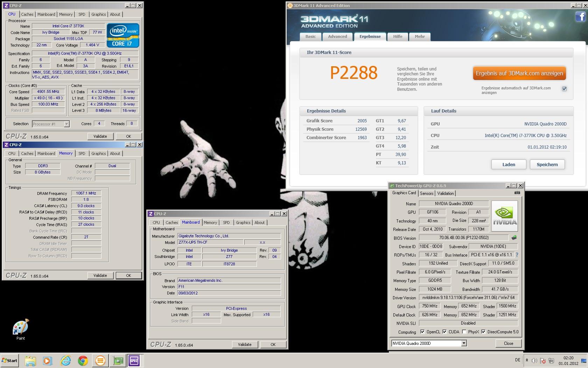
Task: Open the Advanced tab in 3DMark 11
Action: tap(337, 37)
